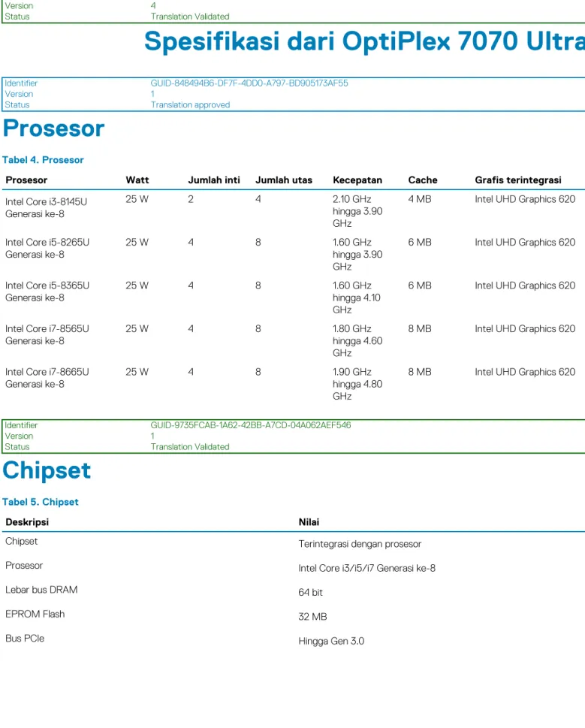Click '1.80 GHz hingga 4.60 GHz' speed cell
The image size is (585, 728).
point(357,341)
